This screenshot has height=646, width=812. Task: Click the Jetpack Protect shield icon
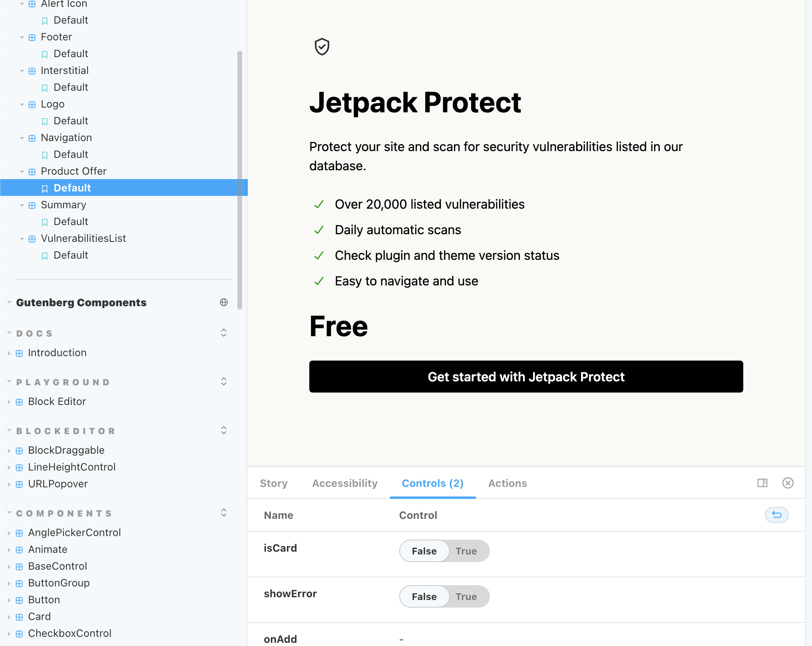(322, 47)
